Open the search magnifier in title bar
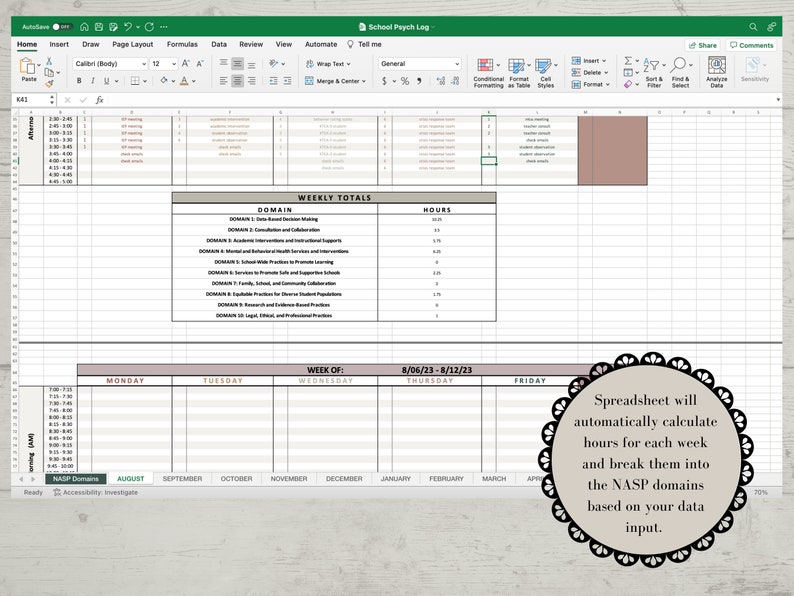Image resolution: width=794 pixels, height=596 pixels. tap(753, 27)
